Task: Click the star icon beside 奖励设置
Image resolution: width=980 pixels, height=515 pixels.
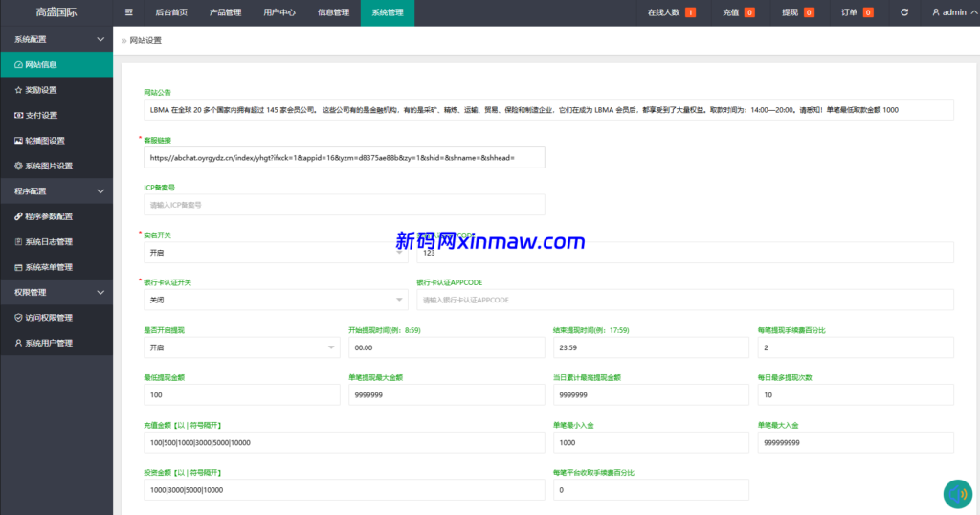Action: coord(18,90)
